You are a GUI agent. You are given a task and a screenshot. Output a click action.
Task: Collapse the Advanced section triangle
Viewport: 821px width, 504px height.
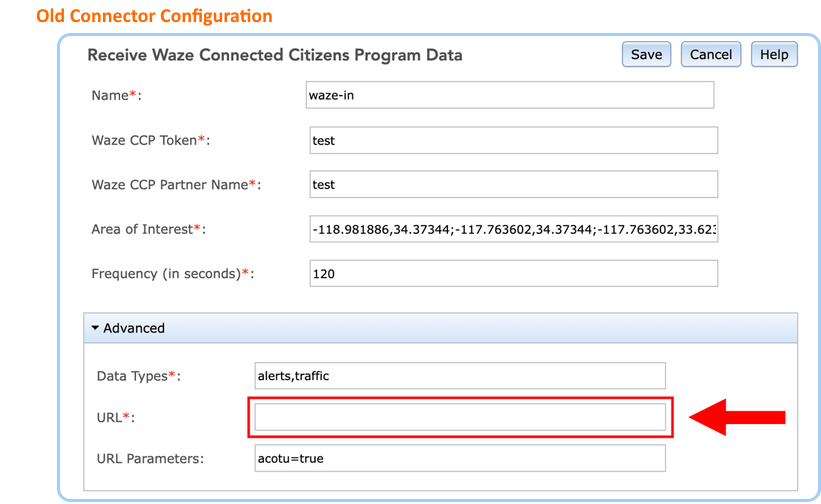[95, 328]
